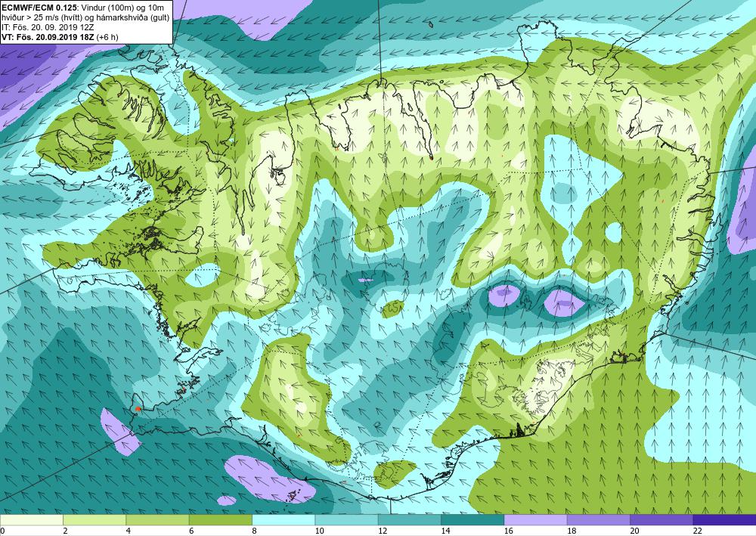The height and width of the screenshot is (536, 756).
Task: Click the legend scale label '22'
Action: click(697, 531)
